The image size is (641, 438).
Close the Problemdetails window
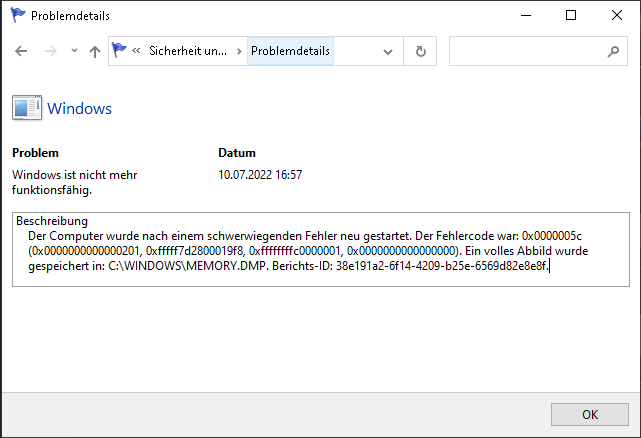pyautogui.click(x=616, y=16)
